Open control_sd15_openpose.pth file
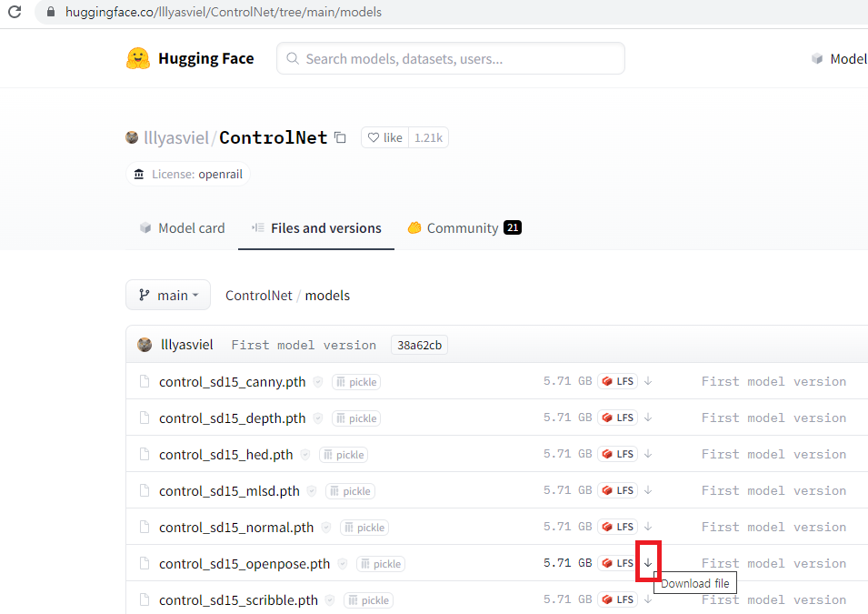This screenshot has height=614, width=868. [x=244, y=564]
